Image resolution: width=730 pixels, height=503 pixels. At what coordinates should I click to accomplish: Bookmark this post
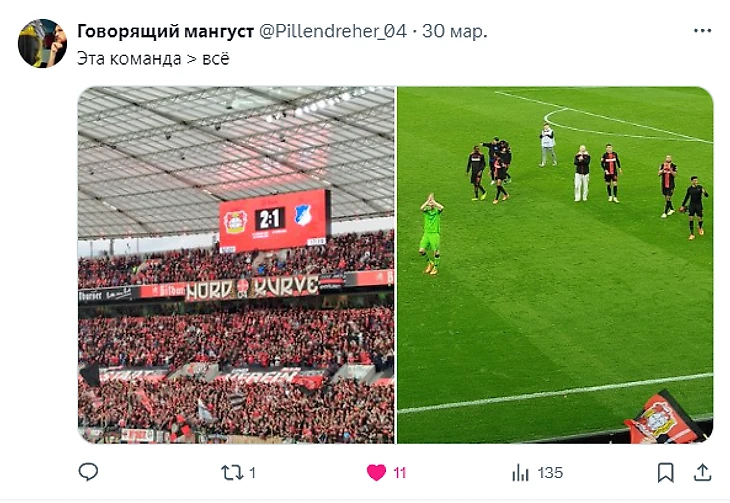pyautogui.click(x=665, y=473)
